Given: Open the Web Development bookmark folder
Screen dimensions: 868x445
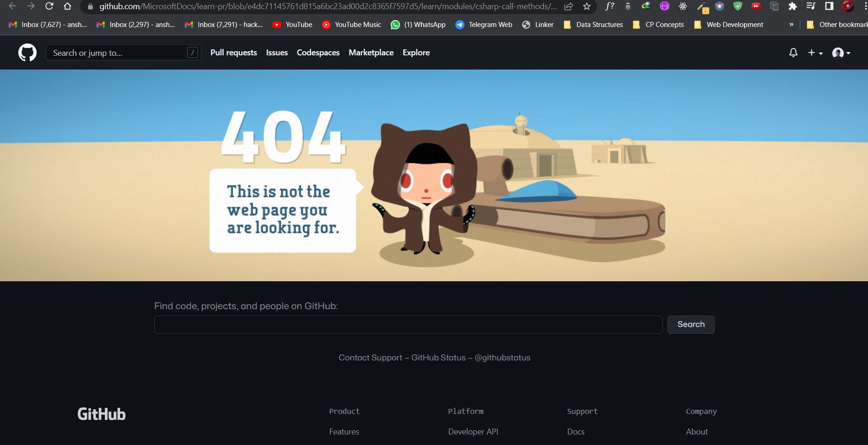Looking at the screenshot, I should pos(728,25).
